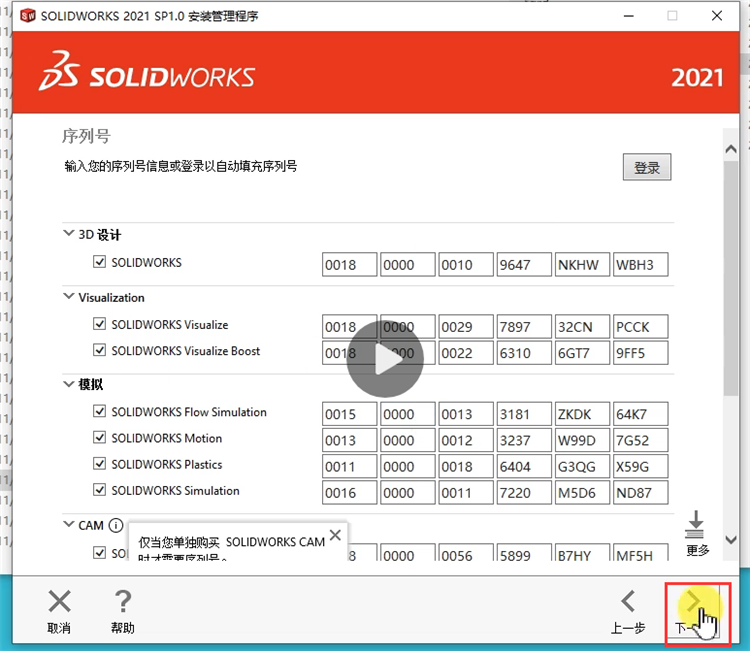
Task: Click CAM serial field 0056
Action: (x=466, y=552)
